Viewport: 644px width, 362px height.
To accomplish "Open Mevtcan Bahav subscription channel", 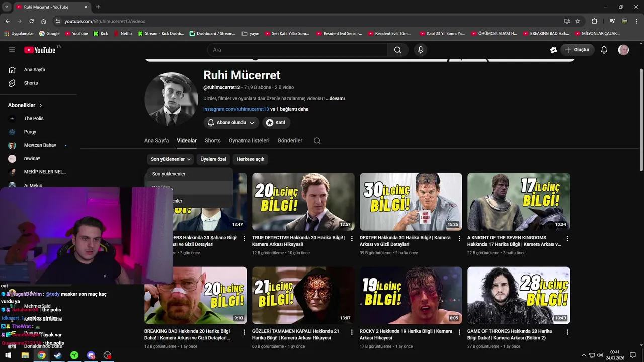I will [39, 145].
